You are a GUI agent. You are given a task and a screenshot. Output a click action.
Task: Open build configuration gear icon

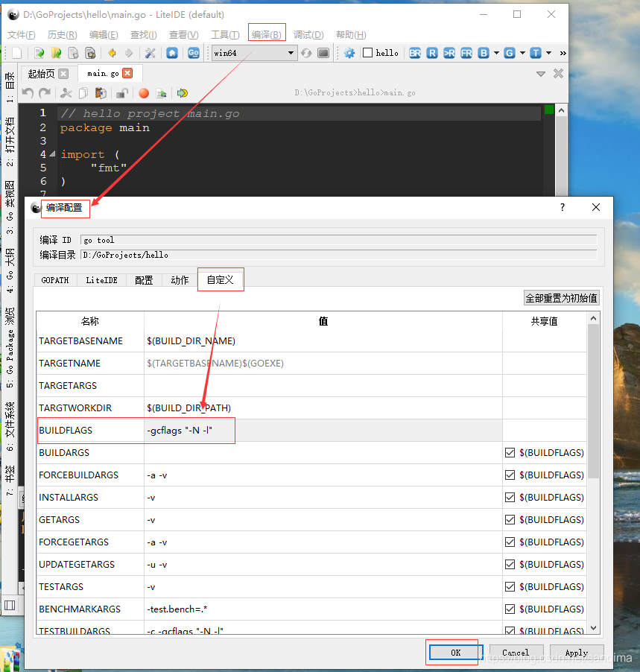(x=349, y=53)
